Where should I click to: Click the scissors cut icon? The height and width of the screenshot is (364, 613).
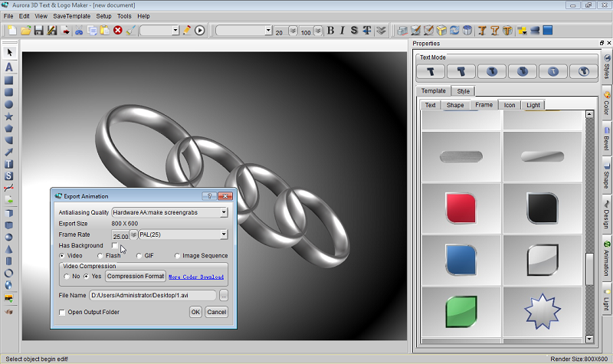(79, 30)
